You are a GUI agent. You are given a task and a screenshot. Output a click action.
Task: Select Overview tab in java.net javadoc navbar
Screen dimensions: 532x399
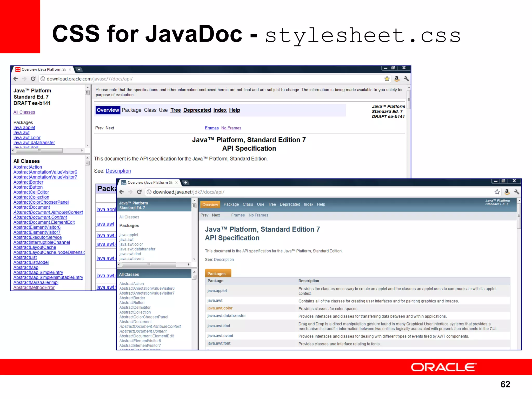[210, 204]
